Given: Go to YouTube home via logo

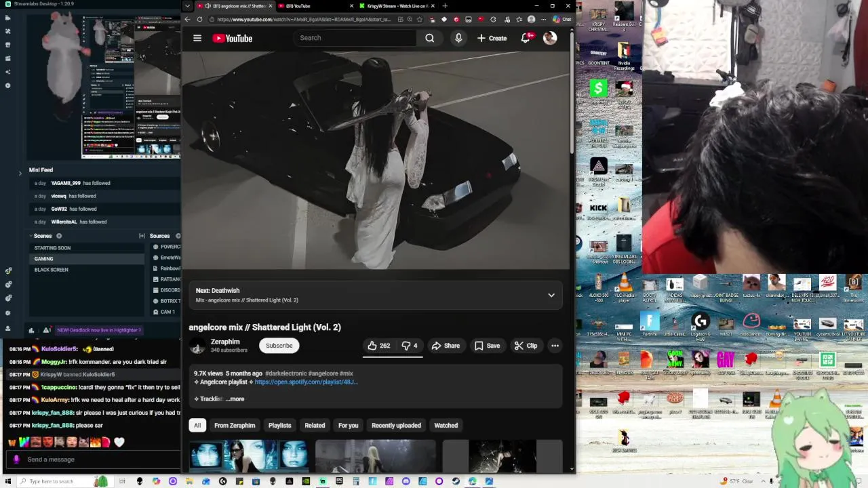Looking at the screenshot, I should pyautogui.click(x=232, y=39).
